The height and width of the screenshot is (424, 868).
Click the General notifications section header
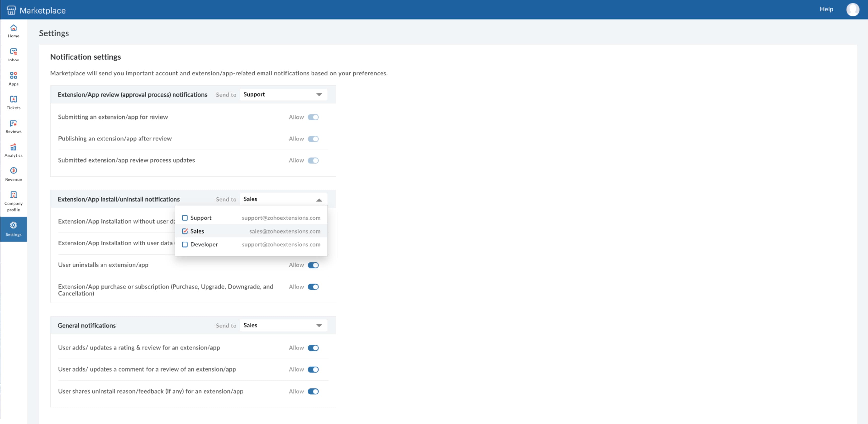click(87, 325)
